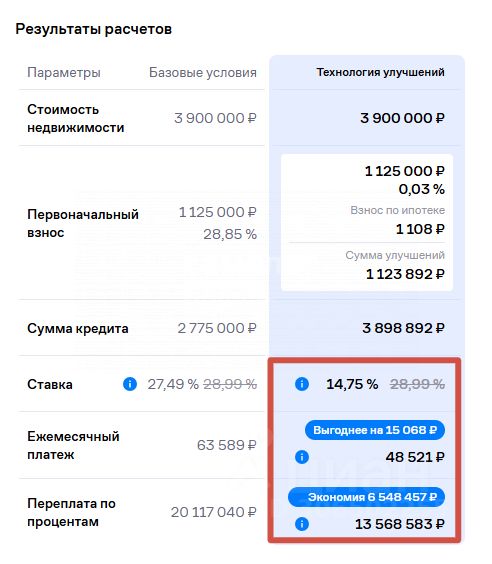Open info icon beside the 14,75 % improved rate
Screen dimensions: 492x564
[302, 384]
